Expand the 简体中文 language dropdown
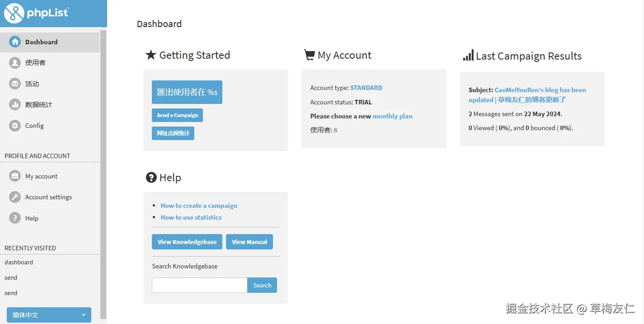Viewport: 644px width, 324px height. coord(49,315)
